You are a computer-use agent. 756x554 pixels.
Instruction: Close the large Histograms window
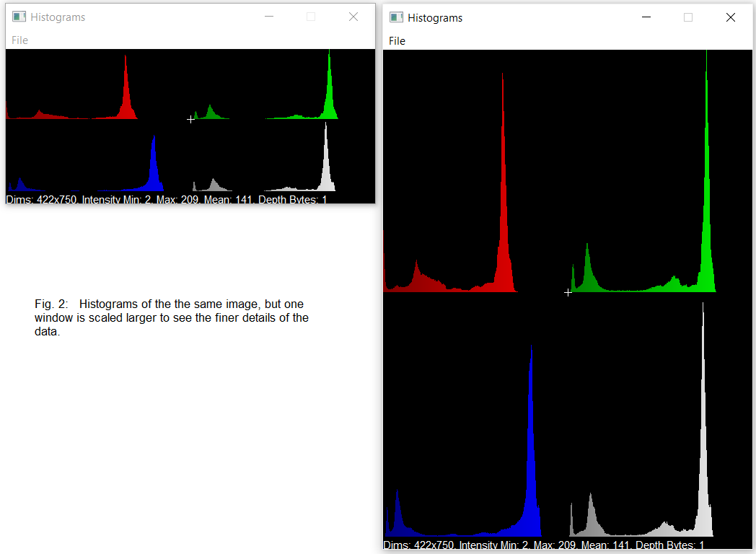click(x=731, y=17)
